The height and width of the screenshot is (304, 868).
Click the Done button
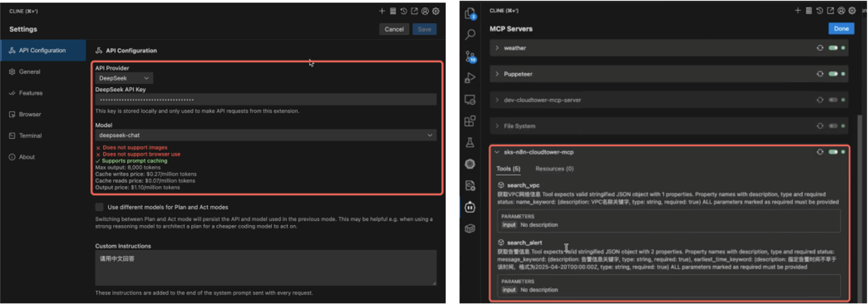point(841,29)
